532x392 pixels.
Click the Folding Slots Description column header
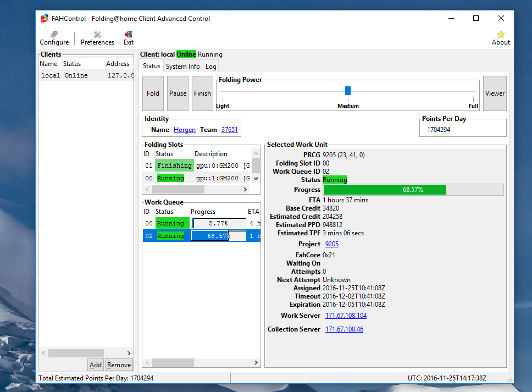pyautogui.click(x=222, y=154)
